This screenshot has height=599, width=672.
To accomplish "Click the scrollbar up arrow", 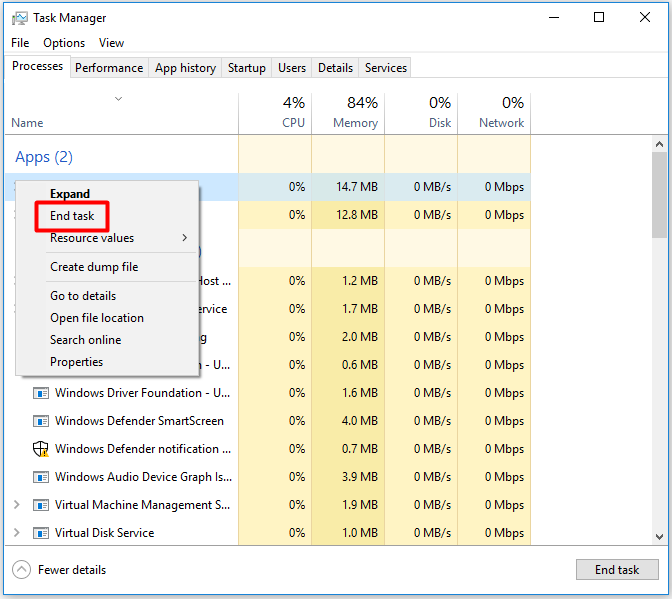I will point(659,144).
